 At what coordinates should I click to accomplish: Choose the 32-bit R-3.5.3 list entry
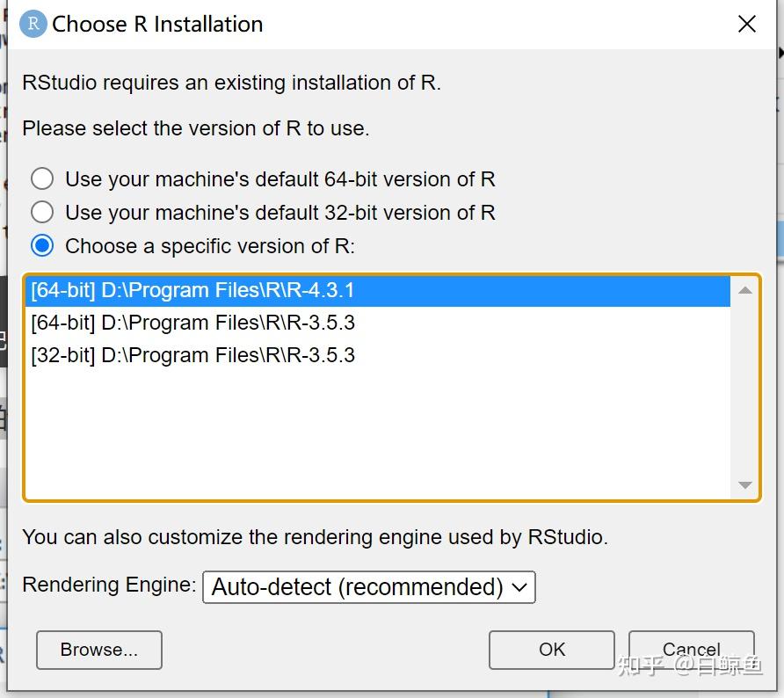point(192,355)
